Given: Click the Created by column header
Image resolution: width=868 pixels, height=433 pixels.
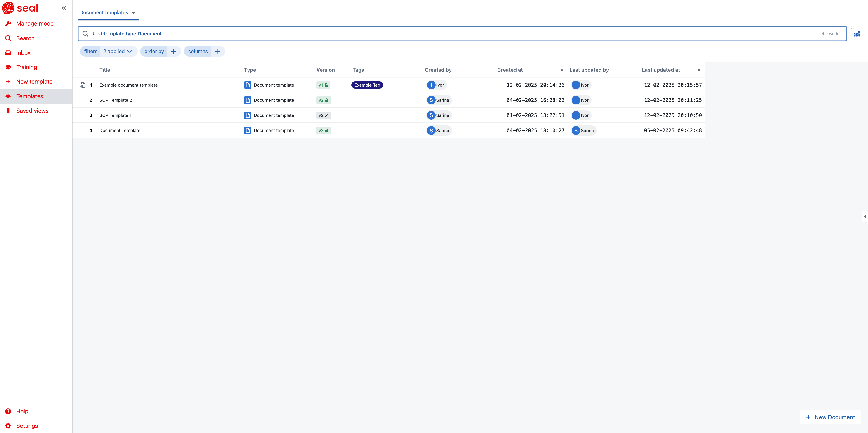Looking at the screenshot, I should [x=438, y=70].
